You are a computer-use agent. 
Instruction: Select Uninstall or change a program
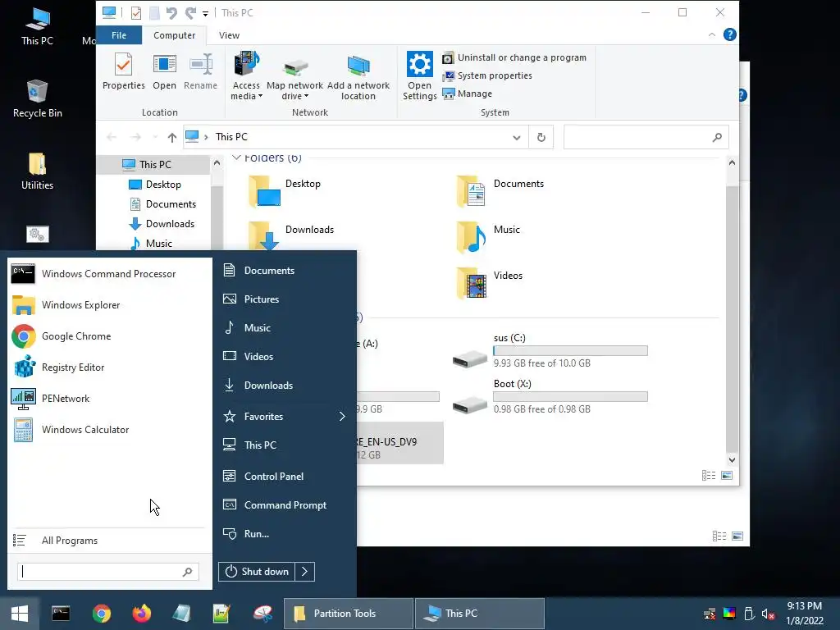(x=514, y=57)
